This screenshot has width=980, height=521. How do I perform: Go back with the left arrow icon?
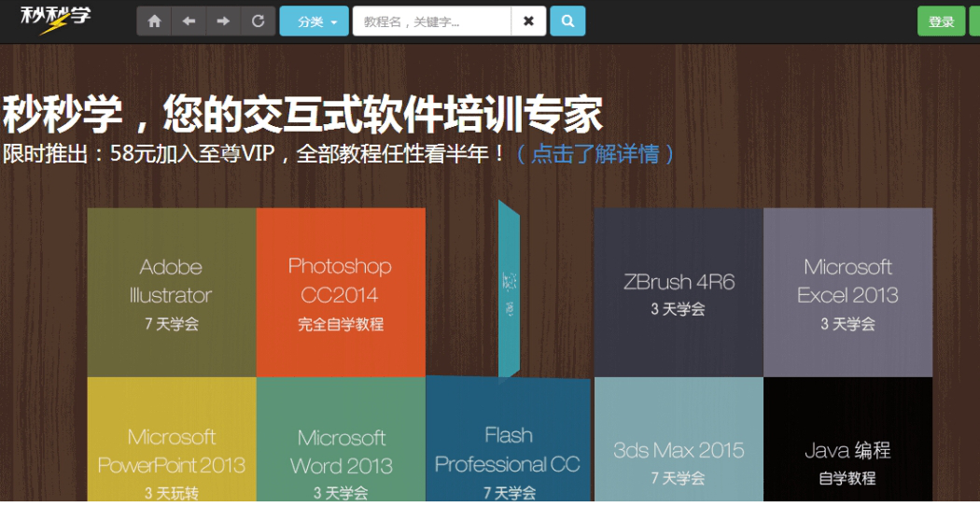pos(189,21)
